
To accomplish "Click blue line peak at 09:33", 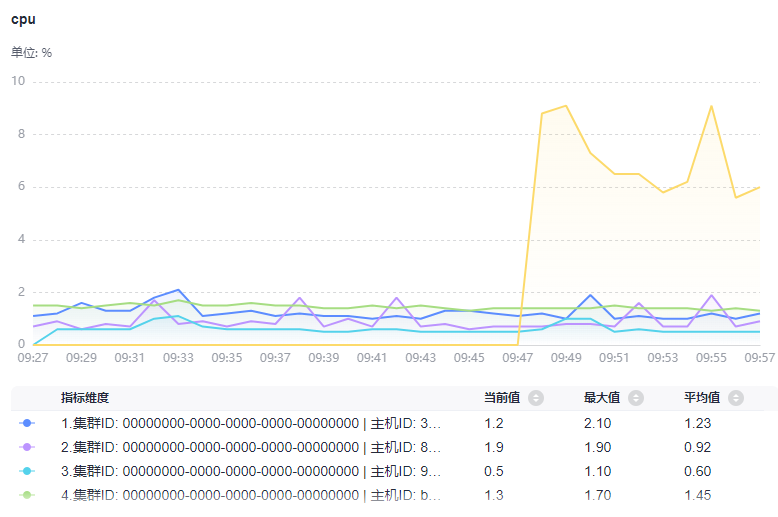I will click(178, 289).
